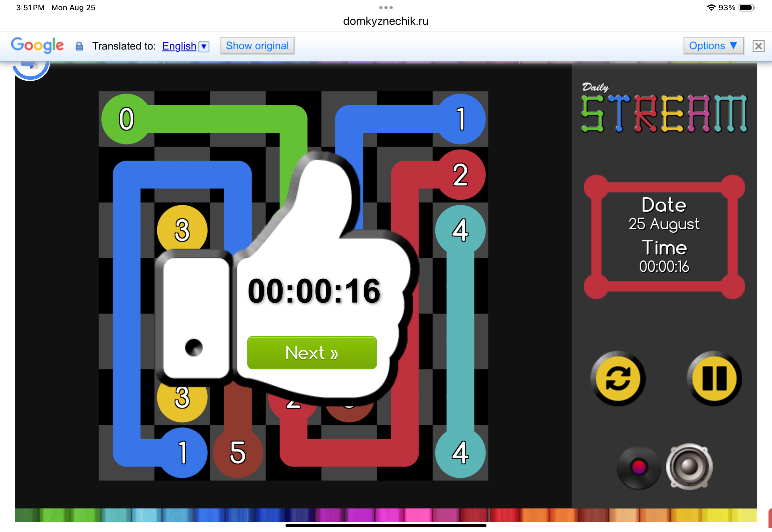
Task: Pause the game with the yellow pause button
Action: coord(714,379)
